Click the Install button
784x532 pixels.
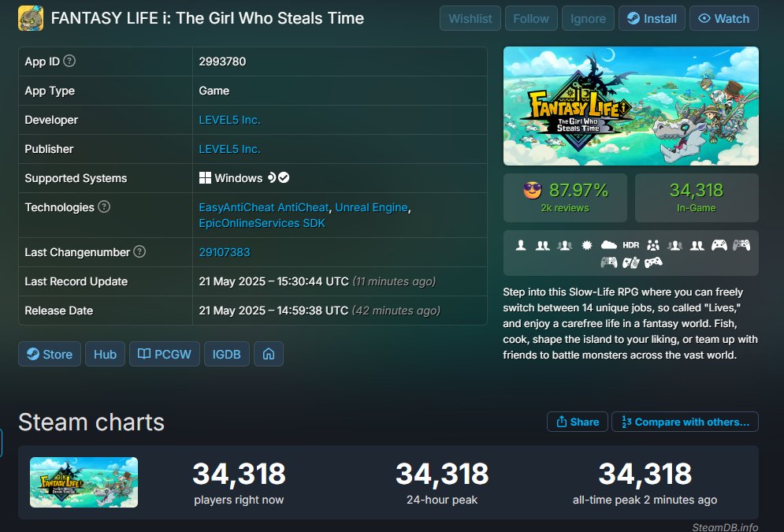point(652,18)
